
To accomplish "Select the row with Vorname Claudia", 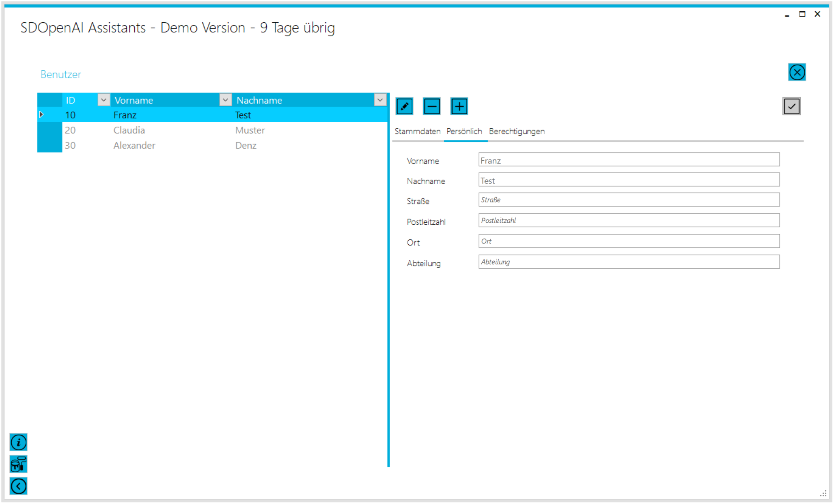I will click(x=213, y=130).
